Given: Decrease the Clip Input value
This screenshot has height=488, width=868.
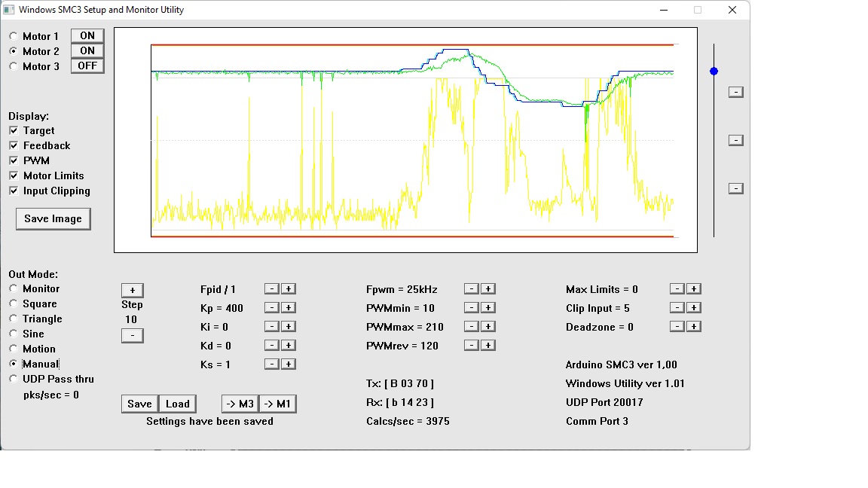Looking at the screenshot, I should [677, 308].
